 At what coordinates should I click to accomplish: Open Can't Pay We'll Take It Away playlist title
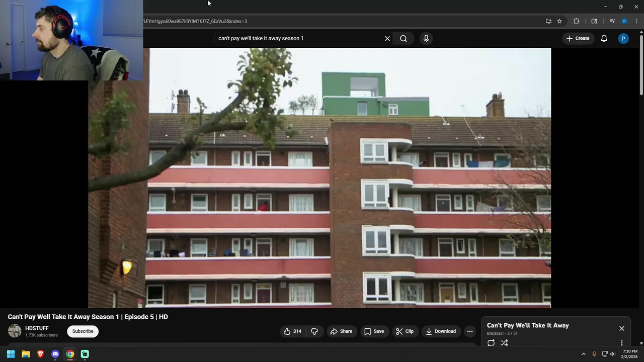tap(528, 325)
